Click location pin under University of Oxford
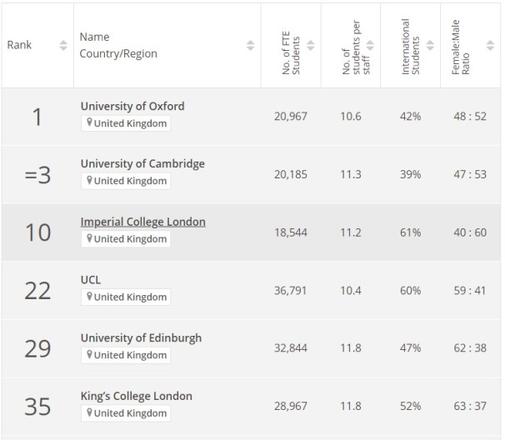 point(89,122)
